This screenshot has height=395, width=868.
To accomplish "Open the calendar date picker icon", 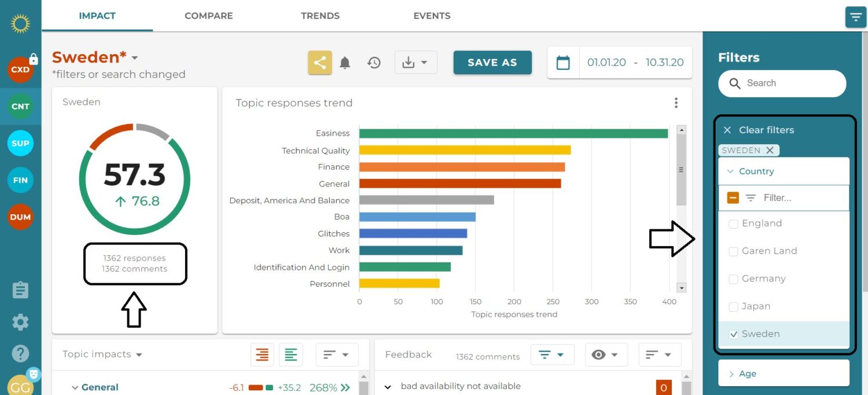I will 563,63.
